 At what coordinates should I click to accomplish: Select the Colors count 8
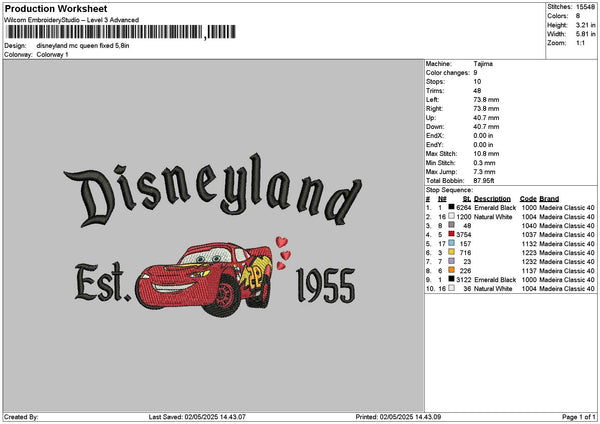[578, 16]
